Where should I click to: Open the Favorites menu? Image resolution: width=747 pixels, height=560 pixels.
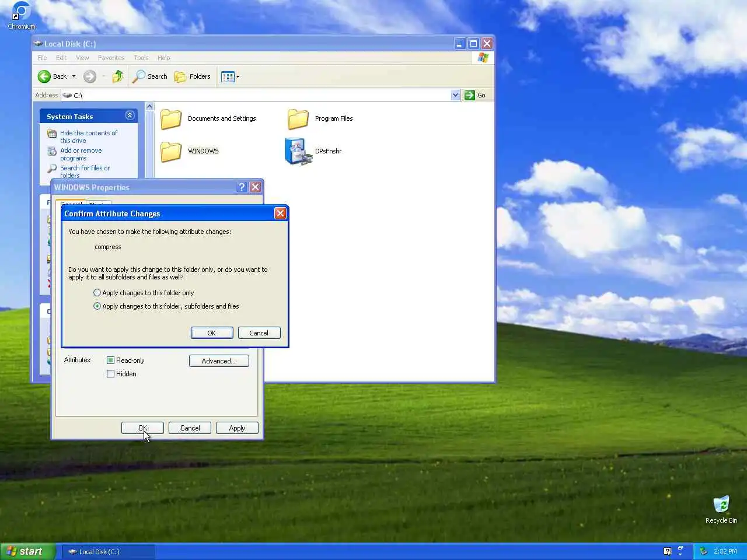click(111, 58)
